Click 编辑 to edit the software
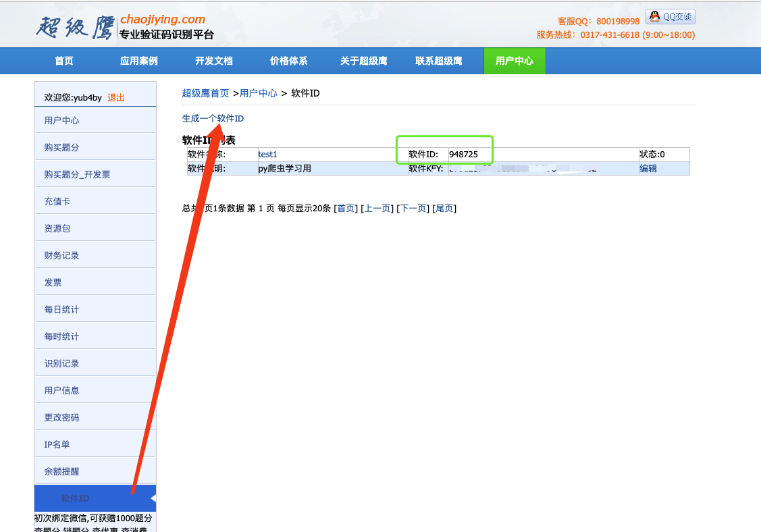Viewport: 761px width, 532px height. coord(648,168)
